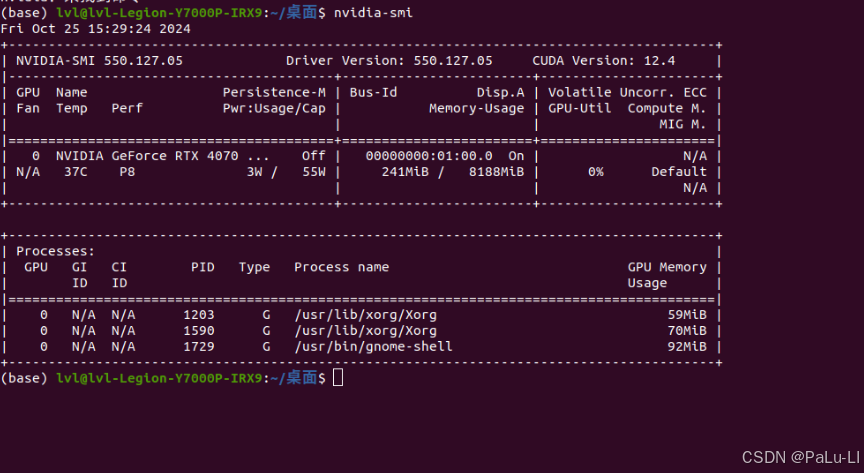The image size is (864, 473).
Task: Click the bottom lvl@lvl-Legion-Y7000P-IRX9 prompt text
Action: click(159, 378)
